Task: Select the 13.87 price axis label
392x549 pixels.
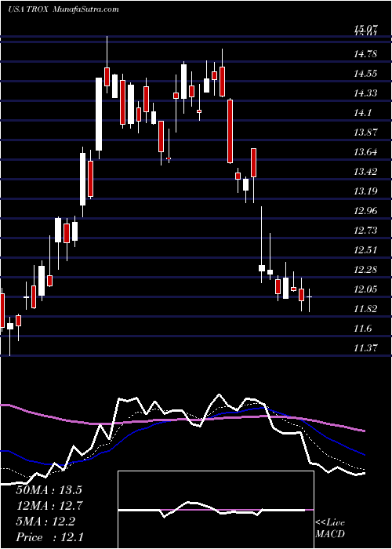Action: [x=365, y=133]
